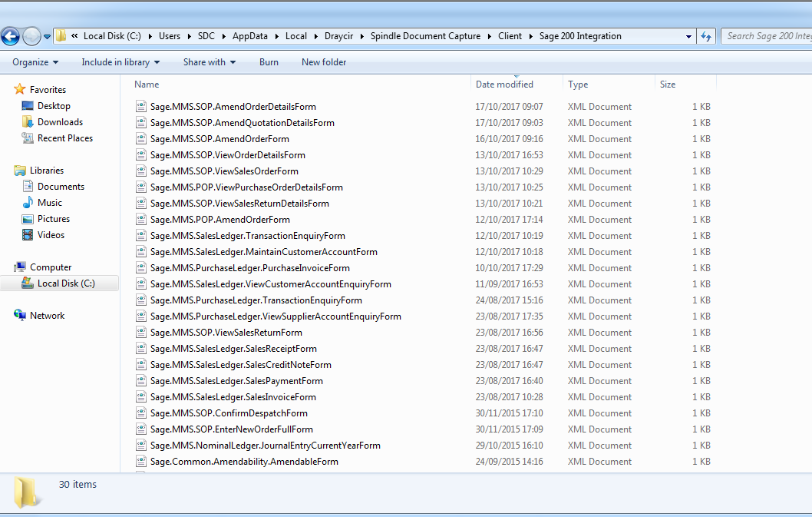
Task: Click the icon for Sage.MMS.SOP.ViewOrderDetailsForm
Action: click(141, 154)
